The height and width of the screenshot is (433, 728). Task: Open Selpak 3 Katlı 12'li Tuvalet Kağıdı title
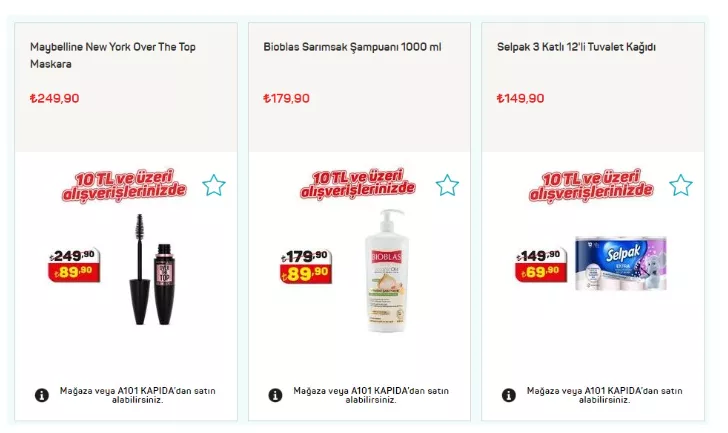click(x=576, y=47)
